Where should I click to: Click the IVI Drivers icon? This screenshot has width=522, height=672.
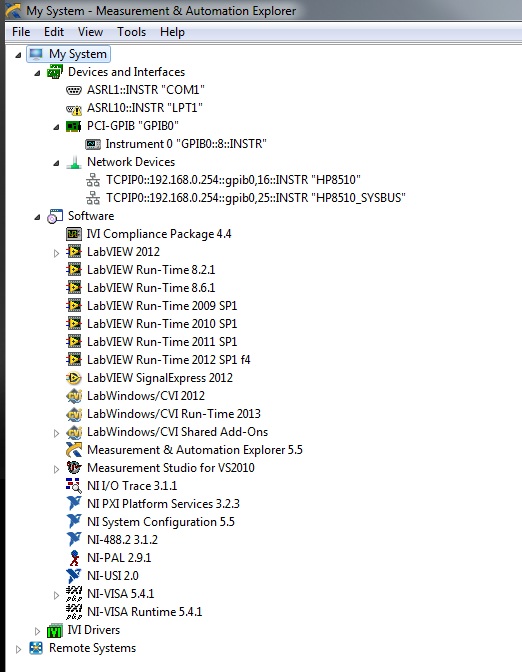click(x=55, y=630)
